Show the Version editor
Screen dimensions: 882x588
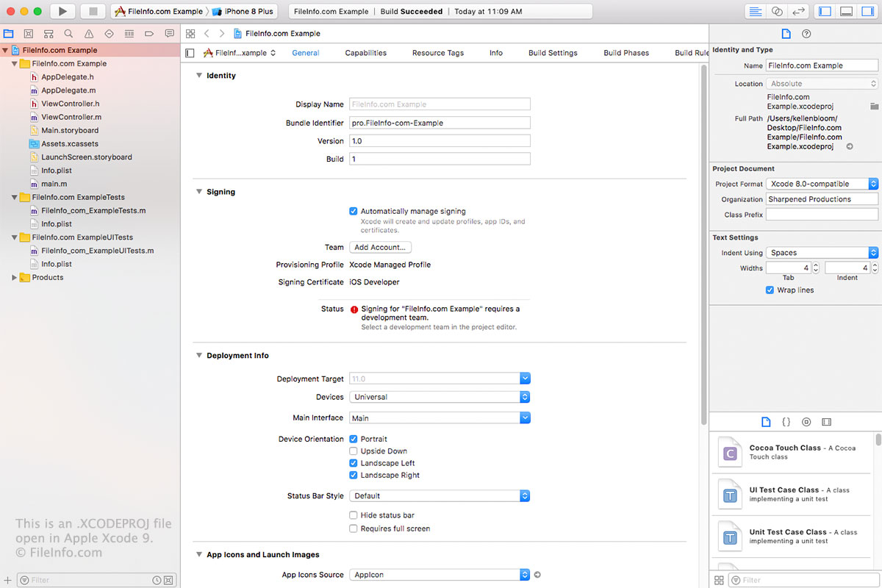798,12
